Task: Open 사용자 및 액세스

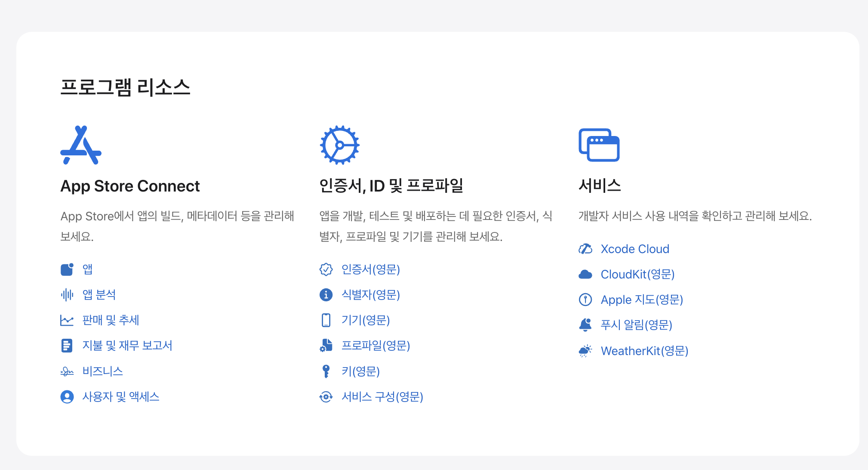Action: click(121, 397)
